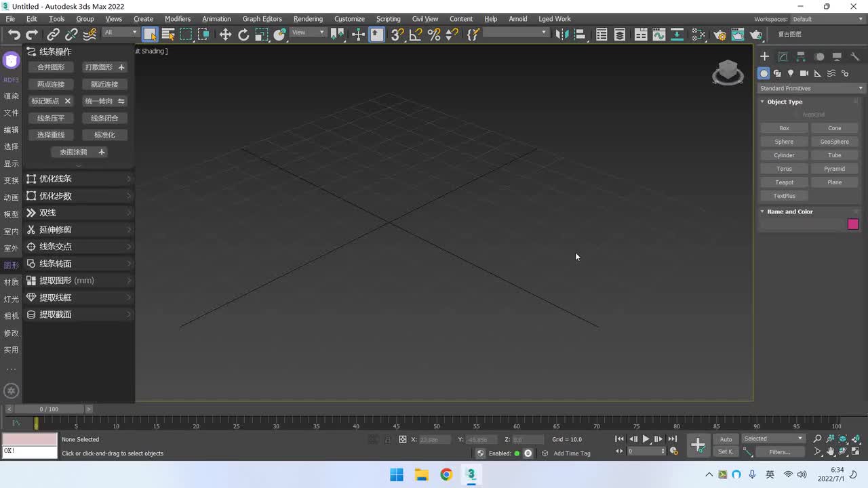Click the Play Animation button
868x488 pixels.
pyautogui.click(x=646, y=439)
